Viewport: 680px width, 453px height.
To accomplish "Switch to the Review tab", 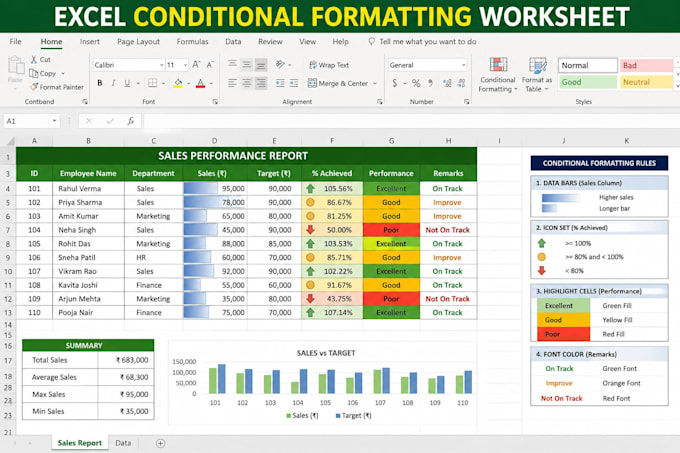I will click(x=270, y=42).
